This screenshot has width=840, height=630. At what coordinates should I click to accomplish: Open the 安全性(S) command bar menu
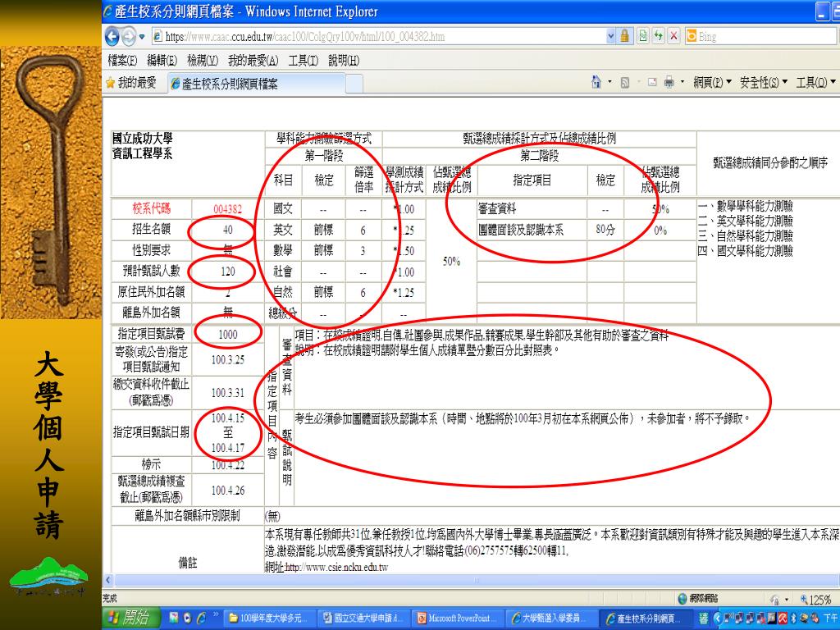764,83
